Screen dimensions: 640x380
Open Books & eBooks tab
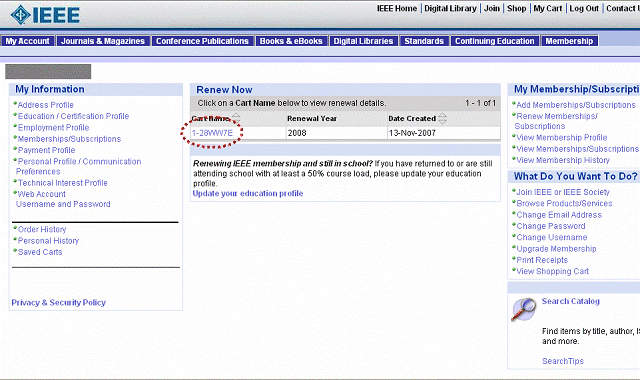[x=291, y=41]
